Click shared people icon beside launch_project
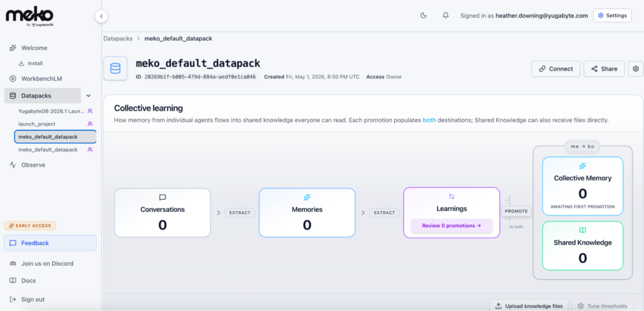This screenshot has height=311, width=644. [x=90, y=124]
